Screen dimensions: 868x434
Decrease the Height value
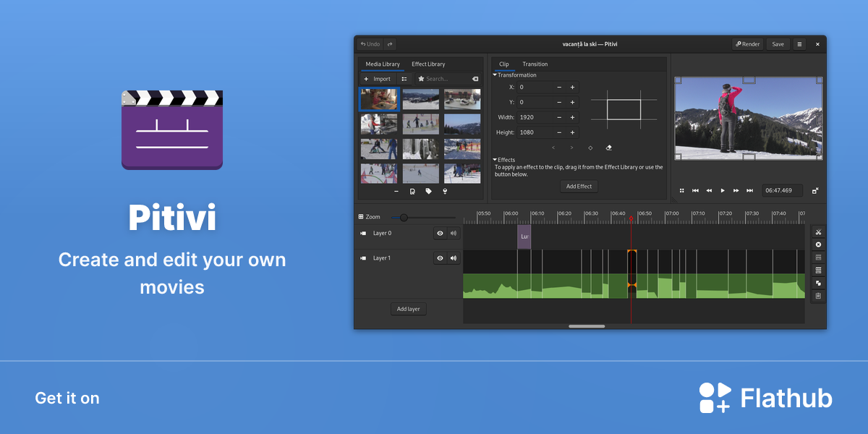[559, 132]
